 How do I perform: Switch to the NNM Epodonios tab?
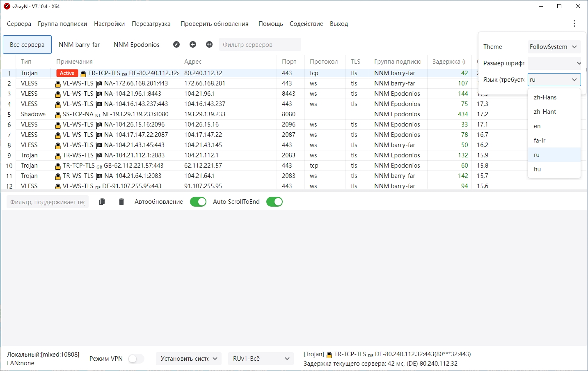(x=137, y=44)
